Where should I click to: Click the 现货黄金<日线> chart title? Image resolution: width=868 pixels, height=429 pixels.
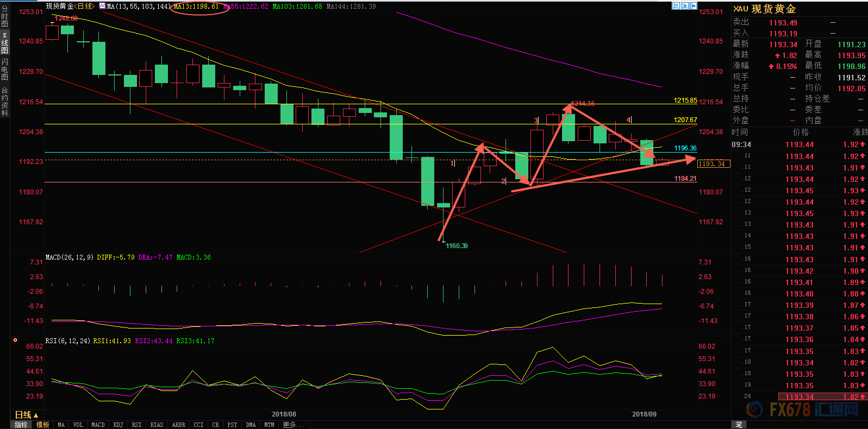point(70,6)
